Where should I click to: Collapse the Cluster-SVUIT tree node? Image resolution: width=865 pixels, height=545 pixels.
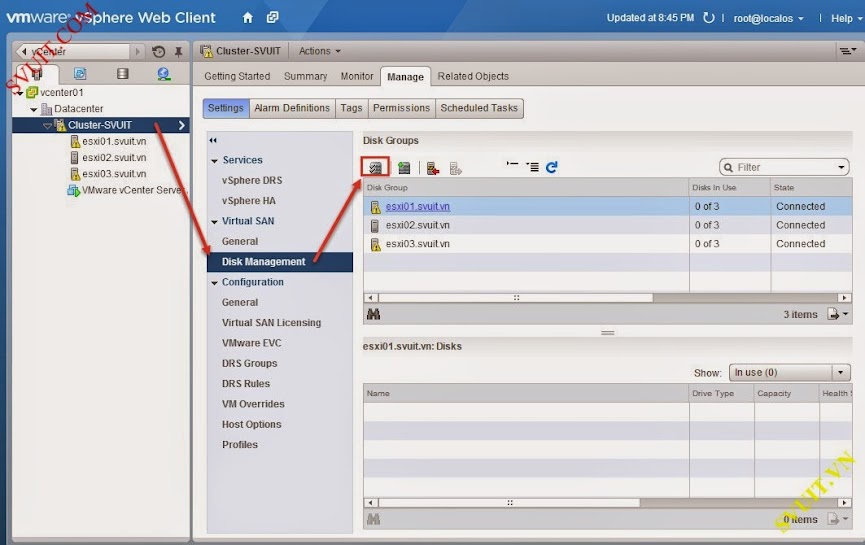tap(47, 126)
